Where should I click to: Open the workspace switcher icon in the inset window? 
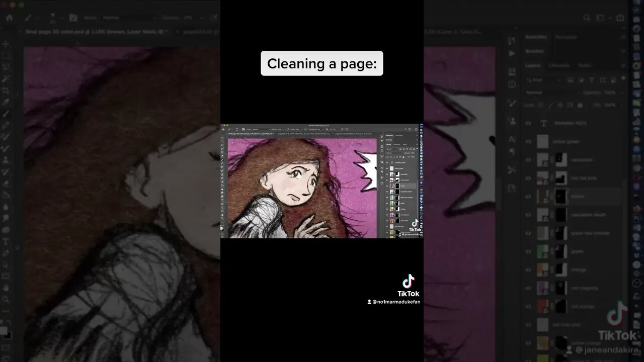click(410, 129)
